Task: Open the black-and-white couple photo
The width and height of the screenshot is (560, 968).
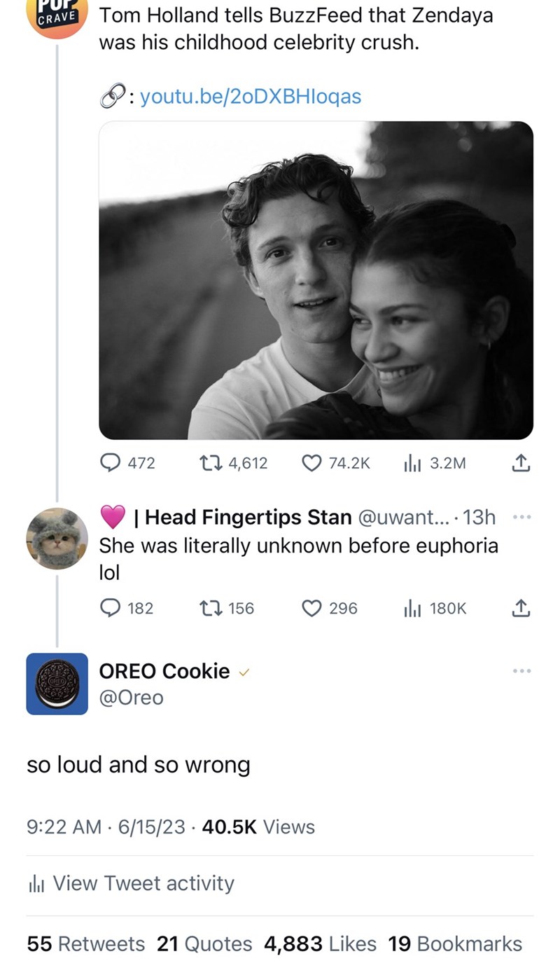Action: tap(316, 280)
